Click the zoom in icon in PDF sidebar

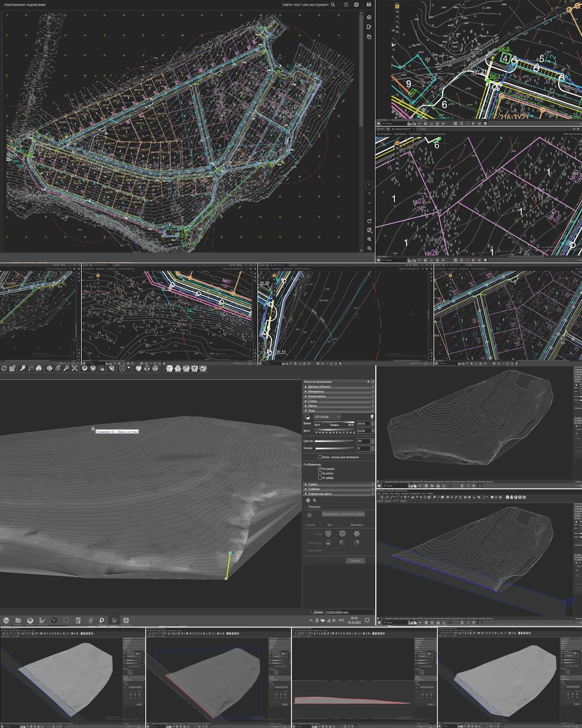(x=369, y=239)
